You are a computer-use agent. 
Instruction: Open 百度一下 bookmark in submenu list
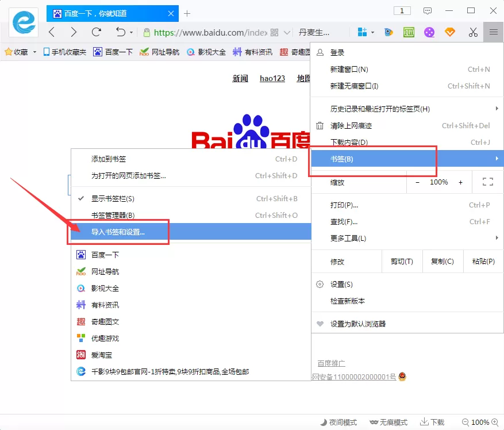pos(191,255)
